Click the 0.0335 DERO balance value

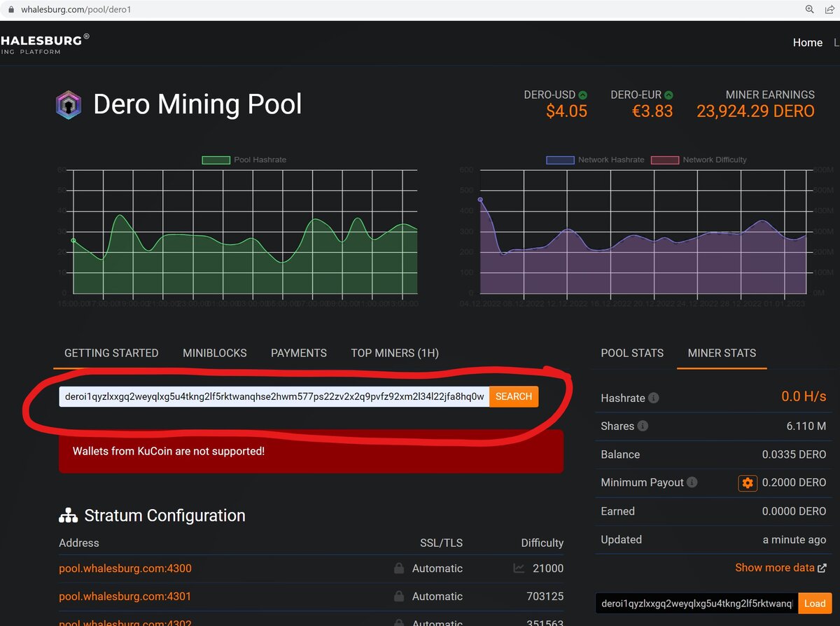(794, 454)
